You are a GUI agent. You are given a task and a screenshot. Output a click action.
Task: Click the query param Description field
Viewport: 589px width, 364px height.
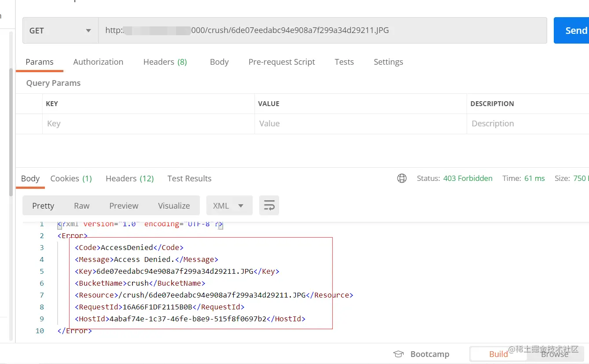pyautogui.click(x=528, y=124)
